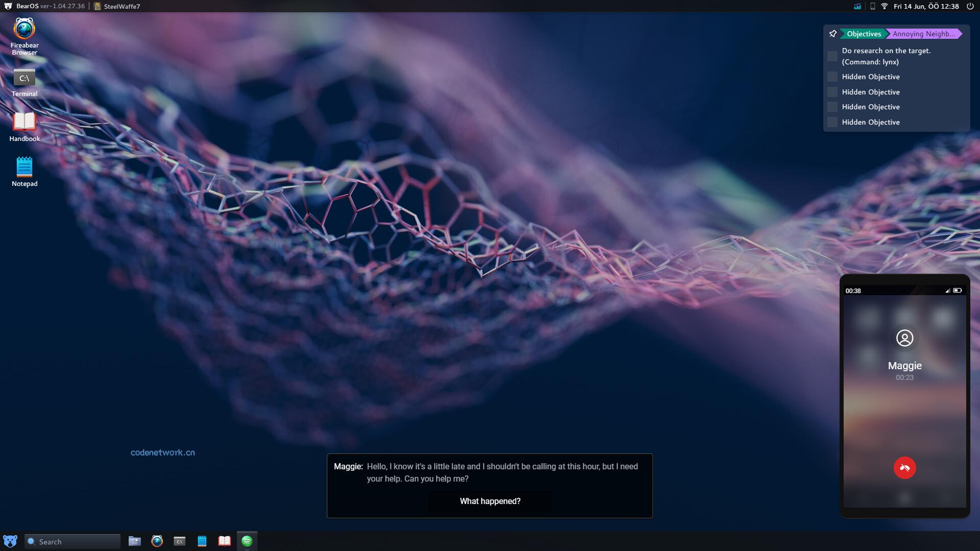The image size is (980, 551).
Task: Open the bear start menu in the taskbar
Action: tap(10, 541)
